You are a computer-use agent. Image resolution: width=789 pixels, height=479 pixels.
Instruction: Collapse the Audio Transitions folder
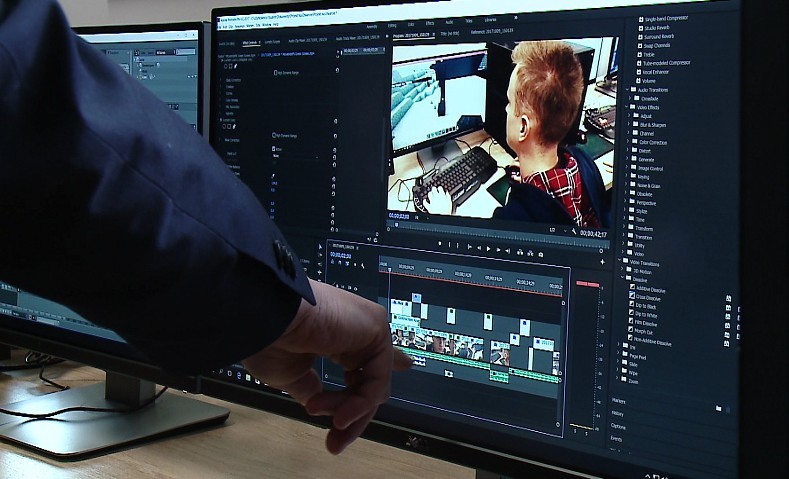(627, 90)
